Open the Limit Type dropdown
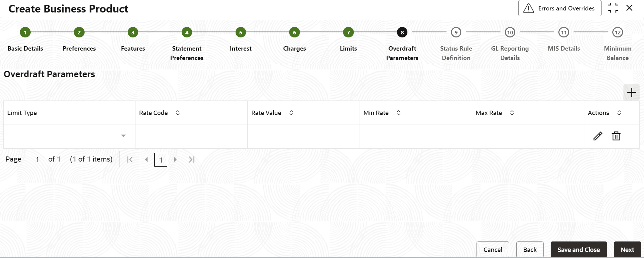Image resolution: width=644 pixels, height=258 pixels. [x=123, y=136]
